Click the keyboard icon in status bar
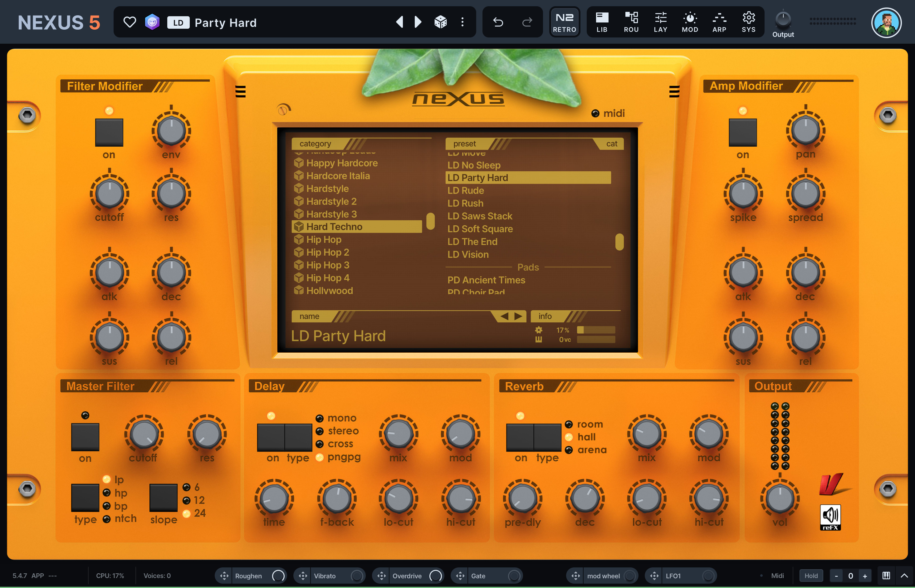The height and width of the screenshot is (588, 915). (886, 576)
